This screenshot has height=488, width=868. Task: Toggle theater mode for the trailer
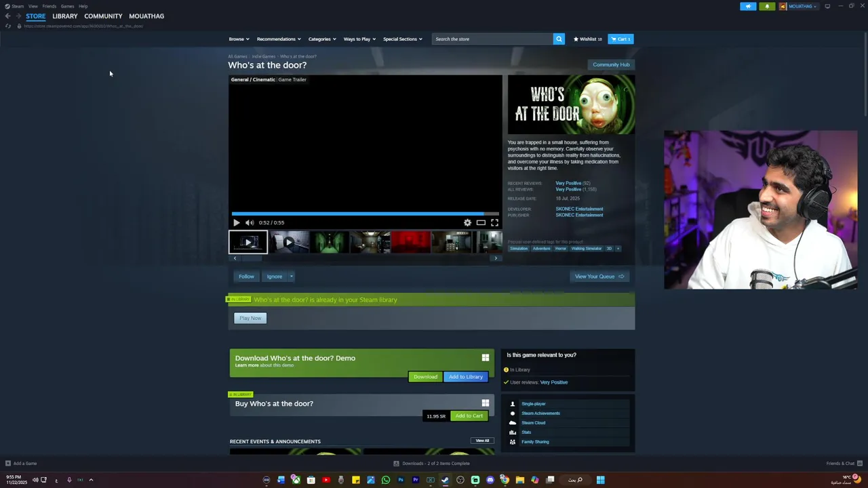tap(481, 222)
